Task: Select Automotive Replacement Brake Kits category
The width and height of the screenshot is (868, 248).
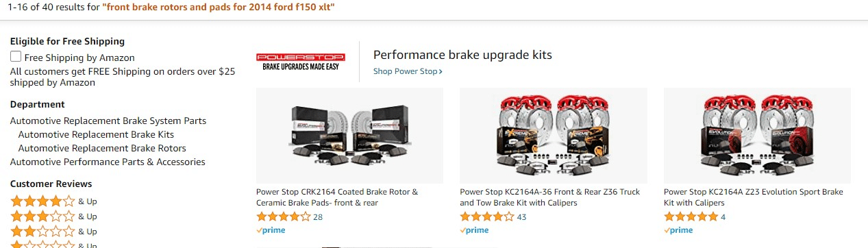Action: (96, 134)
